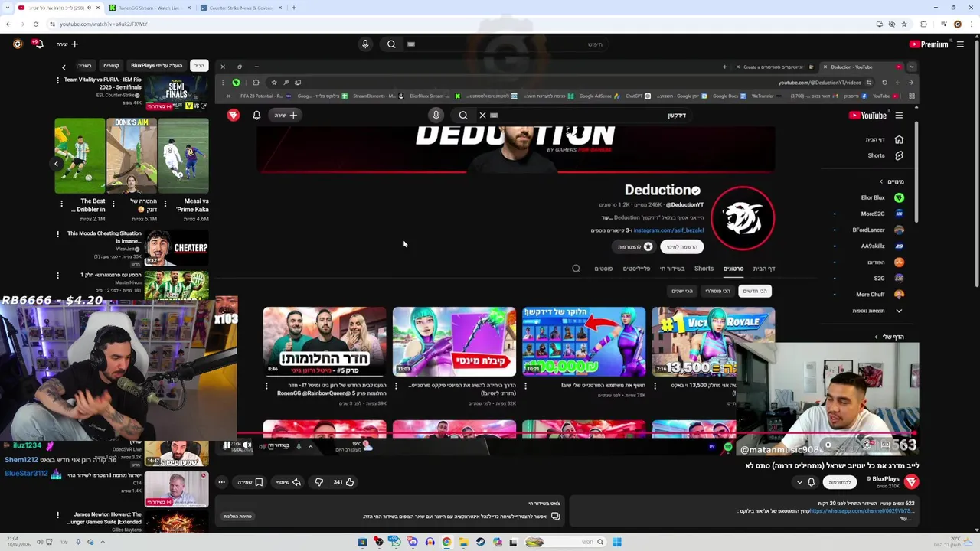The width and height of the screenshot is (980, 551).
Task: Open BluxPlays channel name link
Action: [886, 479]
